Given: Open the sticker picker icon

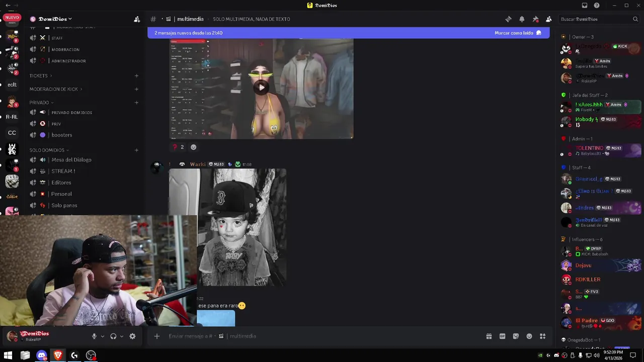Looking at the screenshot, I should coord(516,336).
